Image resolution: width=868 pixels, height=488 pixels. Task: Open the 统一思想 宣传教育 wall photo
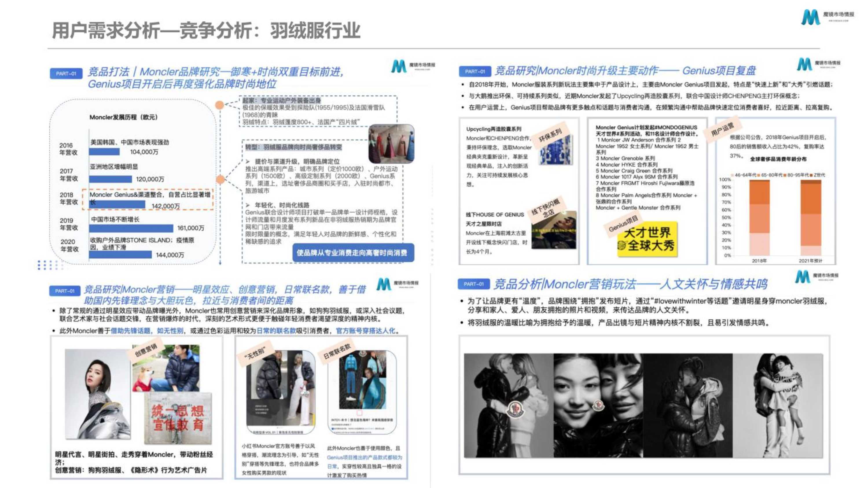coord(178,418)
